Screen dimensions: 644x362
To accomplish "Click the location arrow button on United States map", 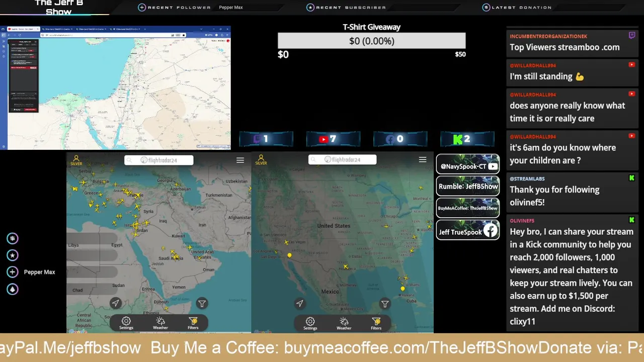I will pyautogui.click(x=300, y=303).
